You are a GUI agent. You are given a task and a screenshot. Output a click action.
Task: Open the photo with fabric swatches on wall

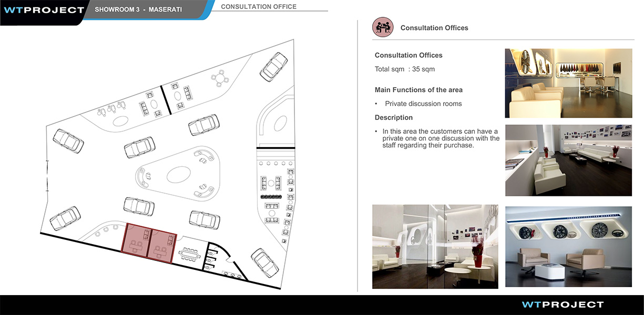point(568,83)
